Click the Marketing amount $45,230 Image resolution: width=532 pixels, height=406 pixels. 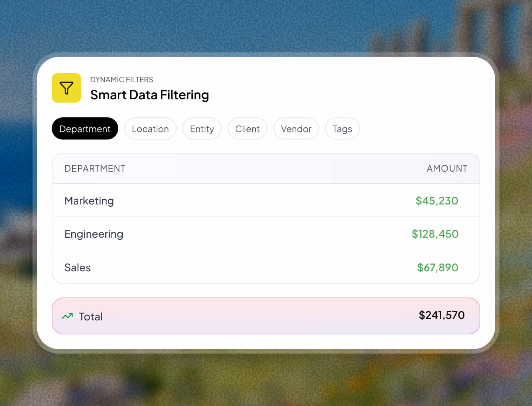point(437,201)
